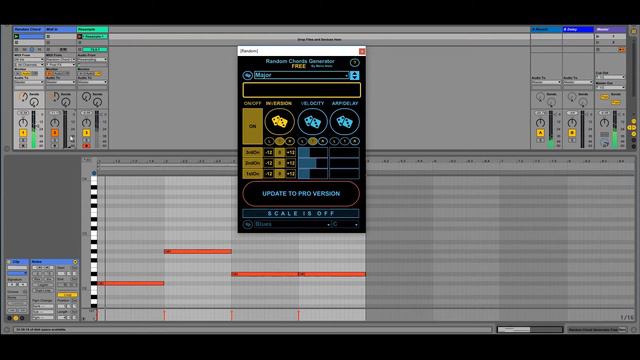The image size is (640, 360).
Task: Click the yellow Loop button in clip panel
Action: [x=67, y=295]
